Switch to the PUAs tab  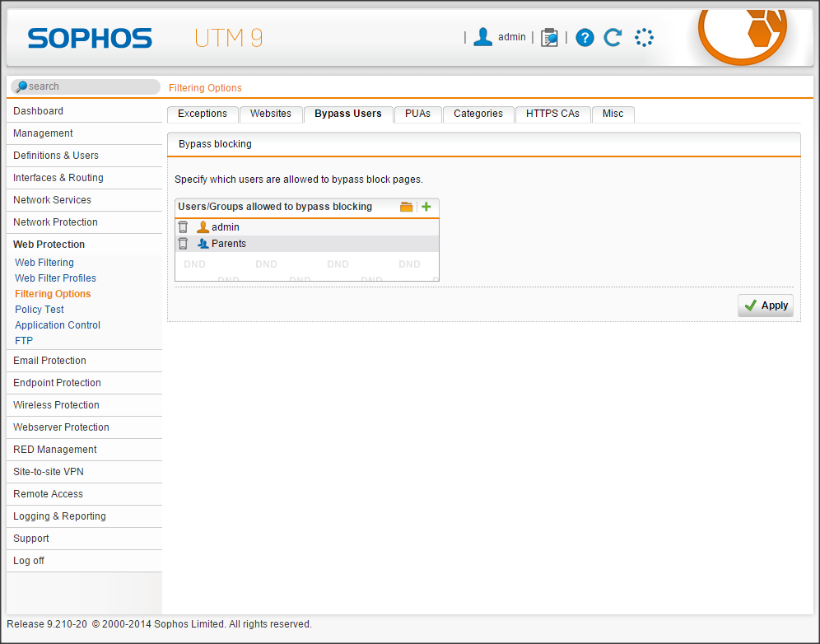pyautogui.click(x=417, y=114)
